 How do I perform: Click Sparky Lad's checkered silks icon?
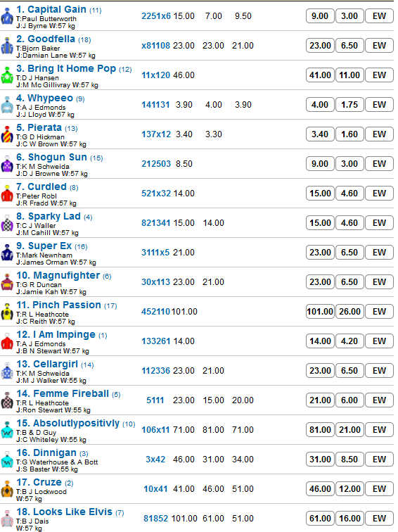click(7, 223)
